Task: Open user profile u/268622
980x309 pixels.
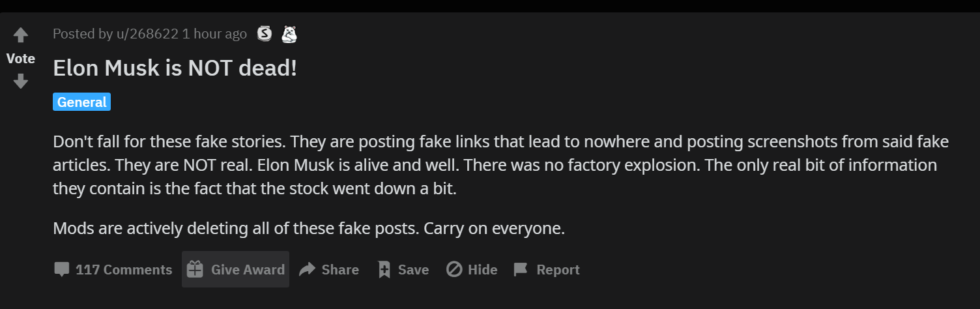Action: tap(147, 34)
